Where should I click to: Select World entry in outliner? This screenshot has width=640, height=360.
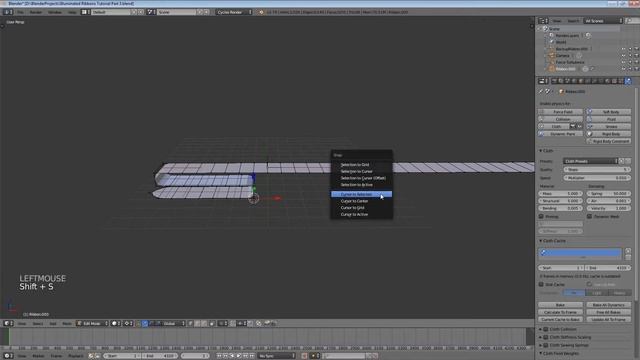click(561, 42)
